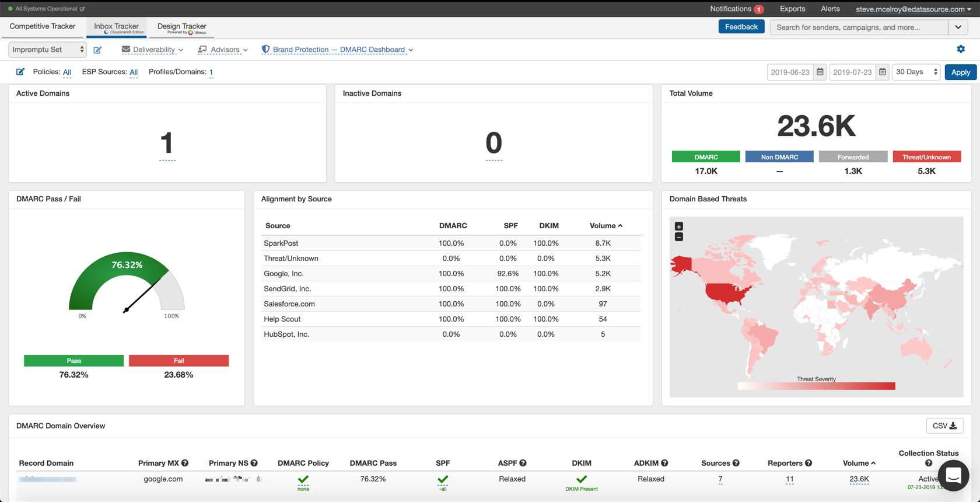Click Primary NS help icon
980x502 pixels.
click(254, 463)
